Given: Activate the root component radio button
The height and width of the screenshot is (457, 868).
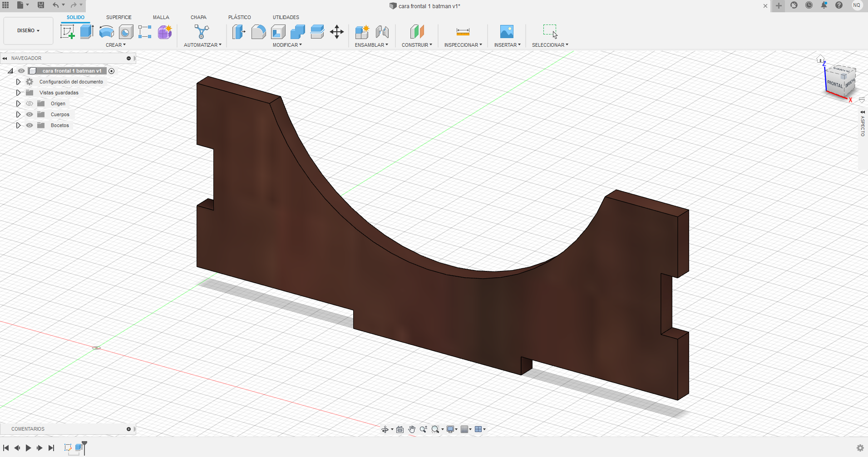Looking at the screenshot, I should [111, 71].
